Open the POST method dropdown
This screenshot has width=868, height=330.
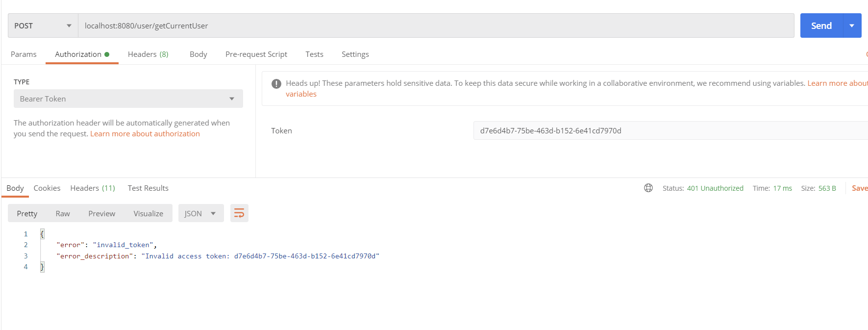point(43,25)
